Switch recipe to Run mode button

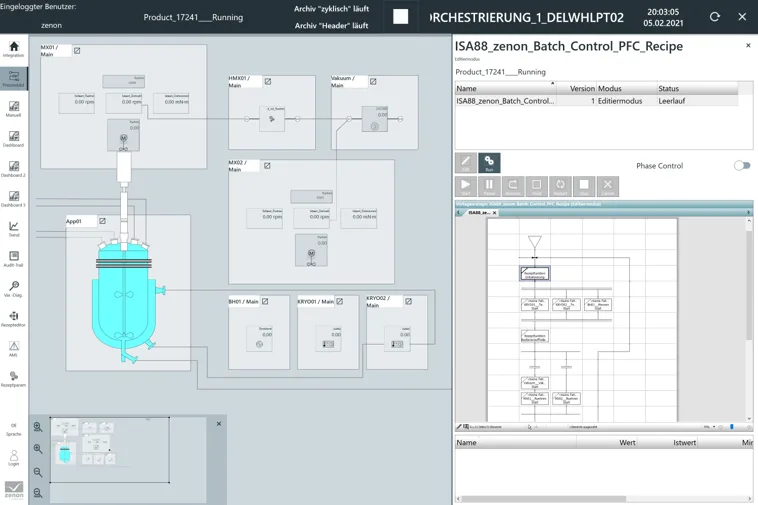[489, 163]
